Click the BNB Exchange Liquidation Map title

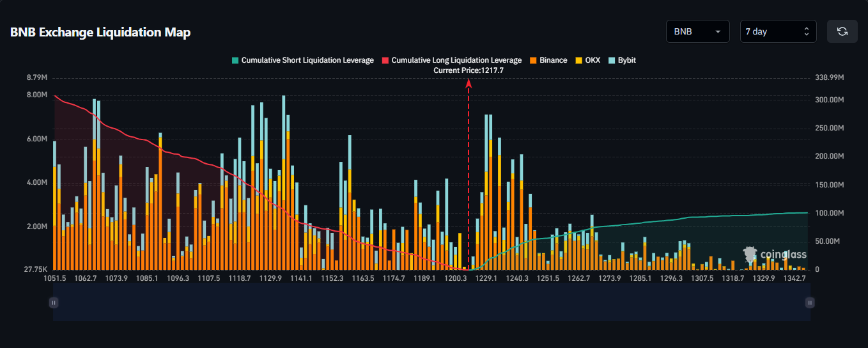pyautogui.click(x=100, y=32)
